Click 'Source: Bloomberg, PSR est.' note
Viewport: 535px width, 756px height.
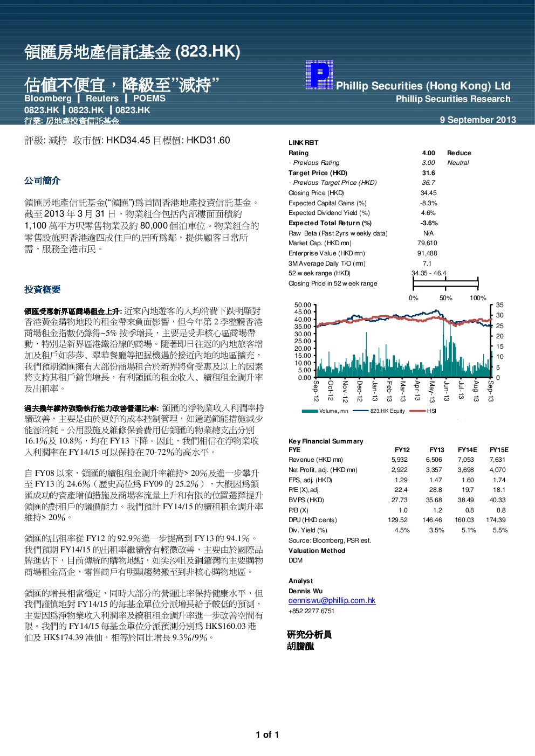click(330, 540)
